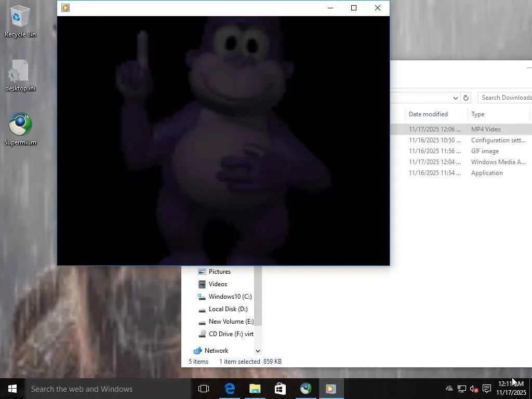Select Local Disk (D:) drive
The width and height of the screenshot is (532, 399).
228,309
